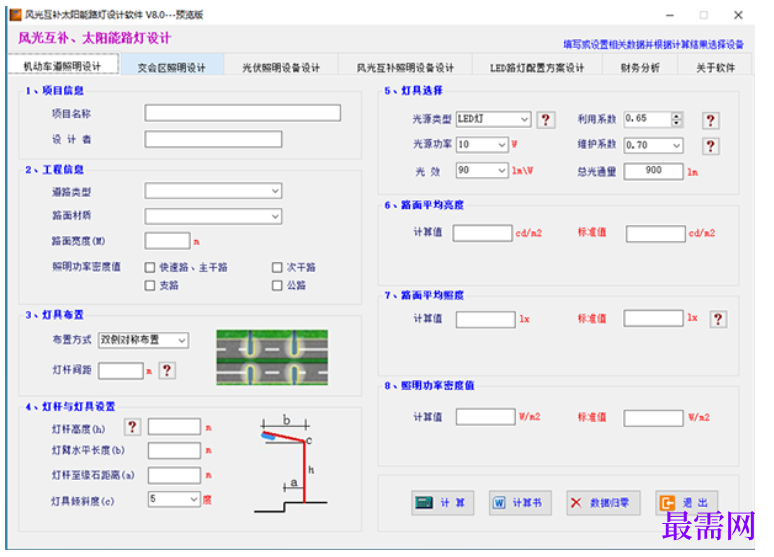Open 路面材质 dropdown

(213, 216)
